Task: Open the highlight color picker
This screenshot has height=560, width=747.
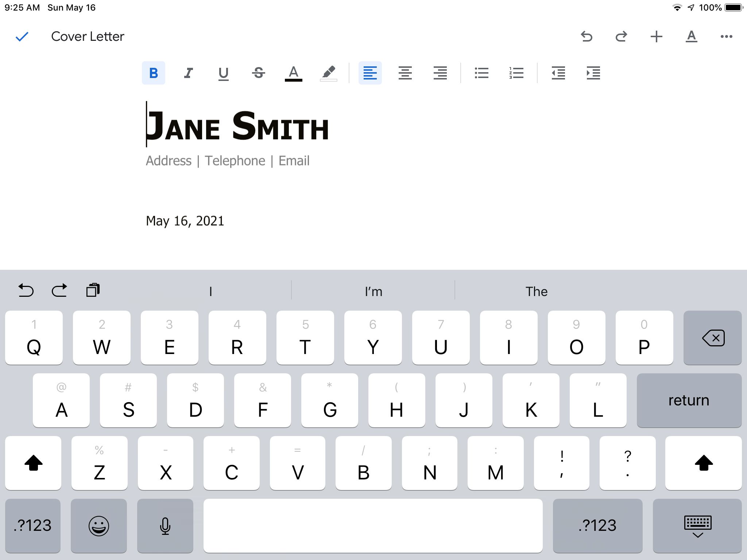Action: tap(328, 73)
